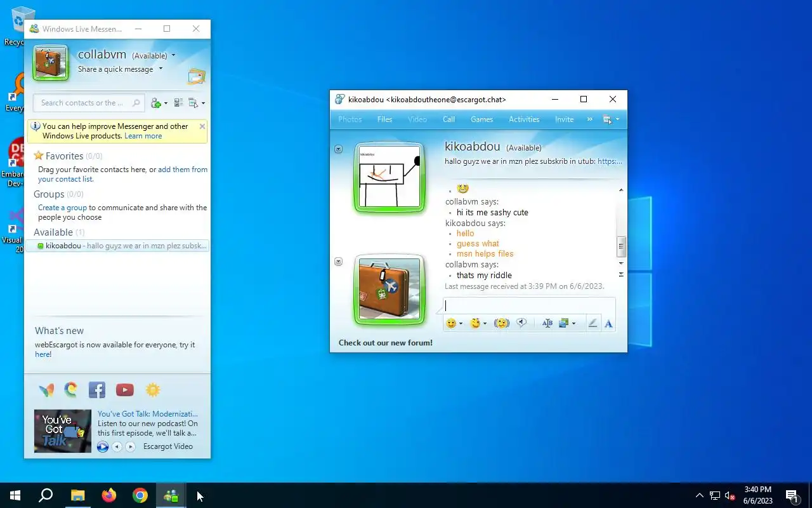Open Chrome from the taskbar
Screen dimensions: 812x508
click(x=140, y=495)
